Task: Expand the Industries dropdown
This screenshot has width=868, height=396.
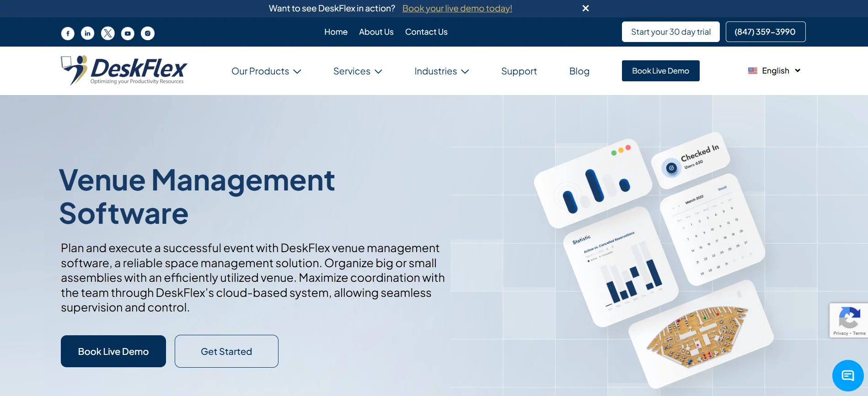Action: [442, 71]
